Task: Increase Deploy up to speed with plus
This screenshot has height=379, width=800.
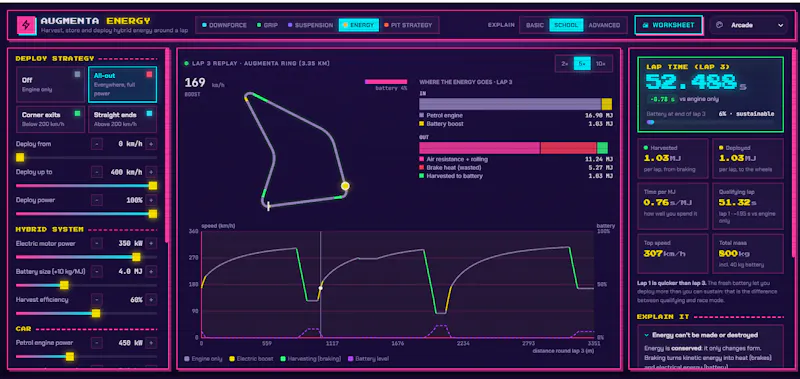Action: click(151, 172)
